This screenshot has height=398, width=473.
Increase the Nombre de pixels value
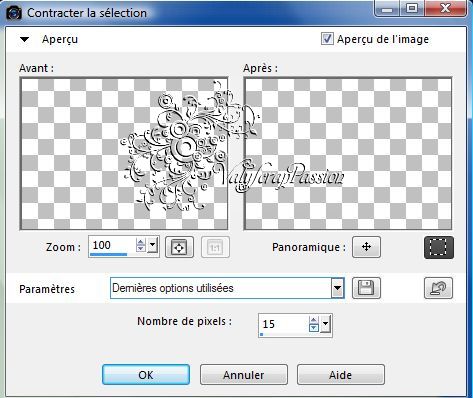[314, 321]
